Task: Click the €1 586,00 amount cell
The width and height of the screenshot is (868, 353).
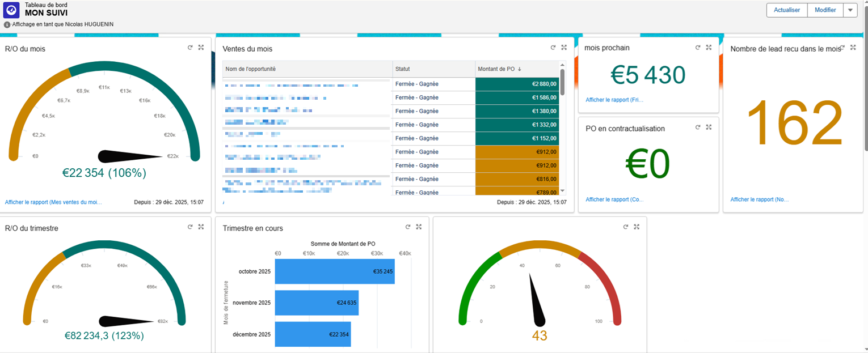Action: click(x=517, y=97)
